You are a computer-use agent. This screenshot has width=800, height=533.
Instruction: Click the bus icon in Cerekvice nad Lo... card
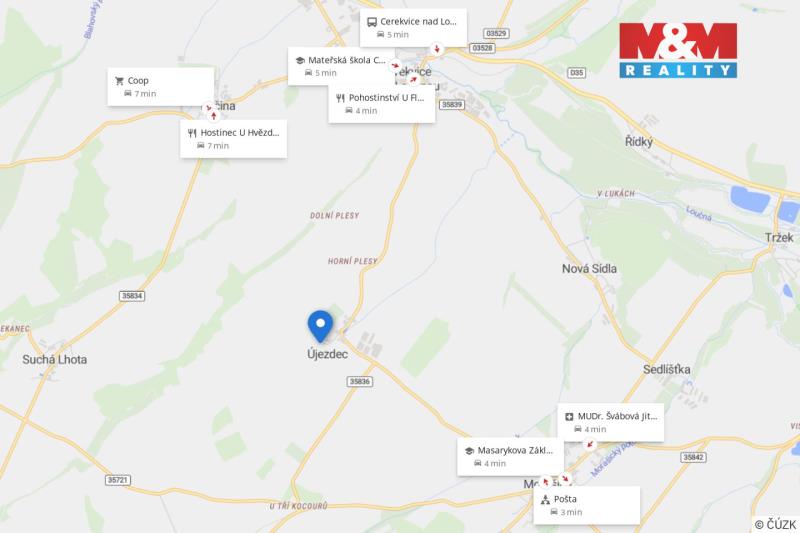[372, 22]
